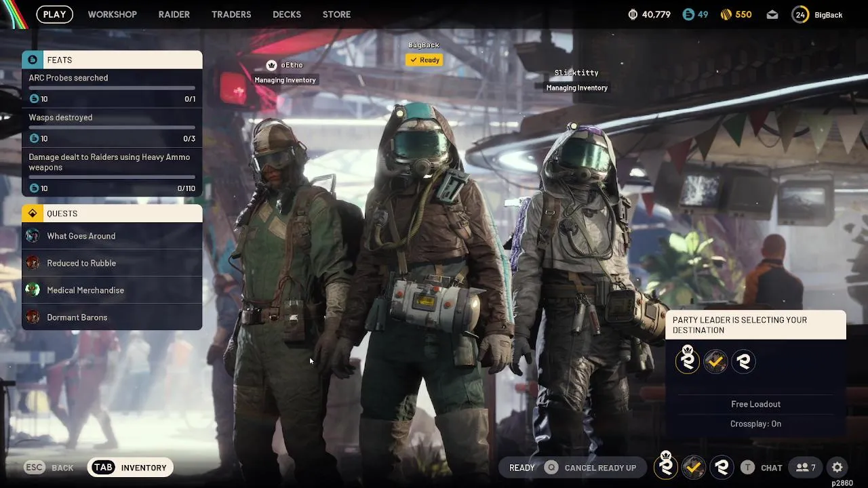Click the cred reward icon under Heavy Ammo feat
Screen dimensions: 868x488
(x=34, y=188)
